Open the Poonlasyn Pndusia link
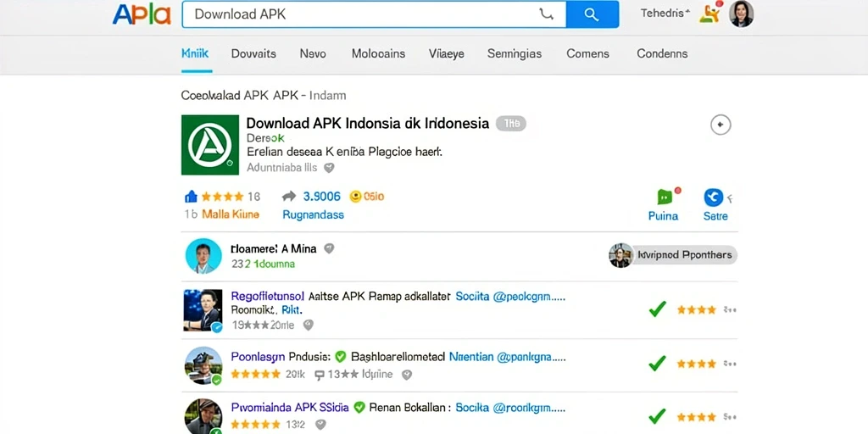 pyautogui.click(x=281, y=357)
